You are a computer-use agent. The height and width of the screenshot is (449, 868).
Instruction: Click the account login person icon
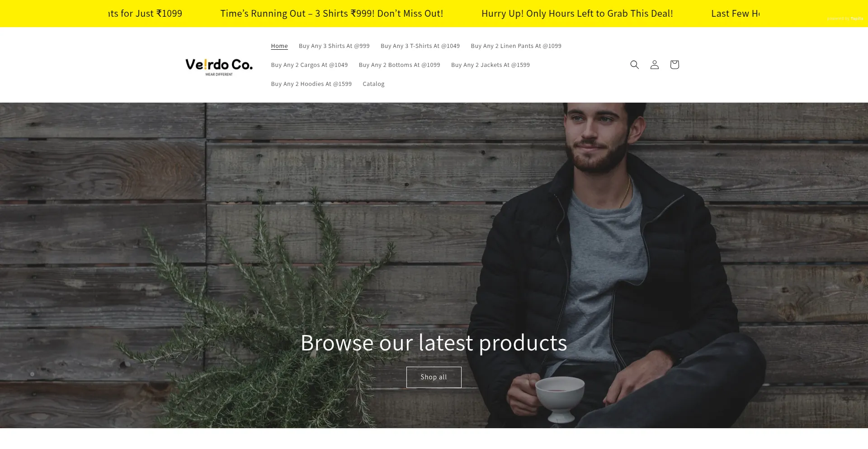[x=654, y=65]
